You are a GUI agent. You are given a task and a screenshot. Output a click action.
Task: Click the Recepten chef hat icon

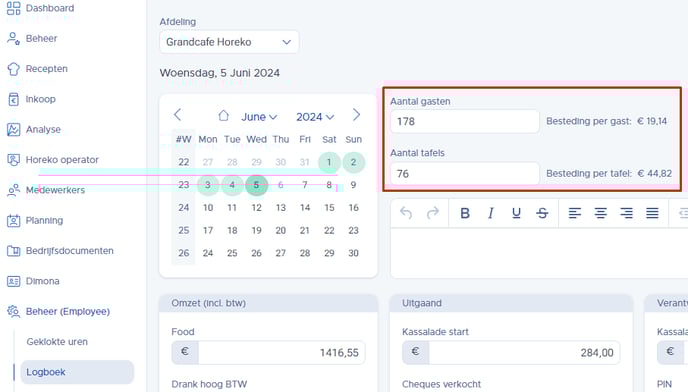tap(14, 69)
